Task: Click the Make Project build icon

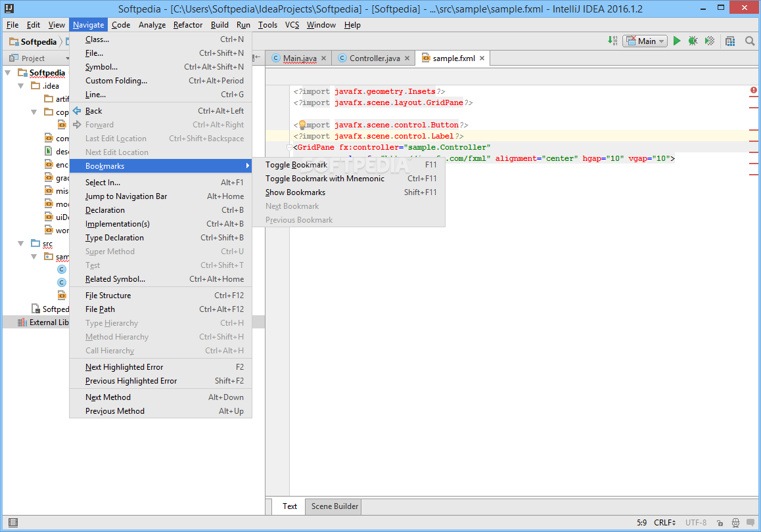Action: (x=612, y=41)
